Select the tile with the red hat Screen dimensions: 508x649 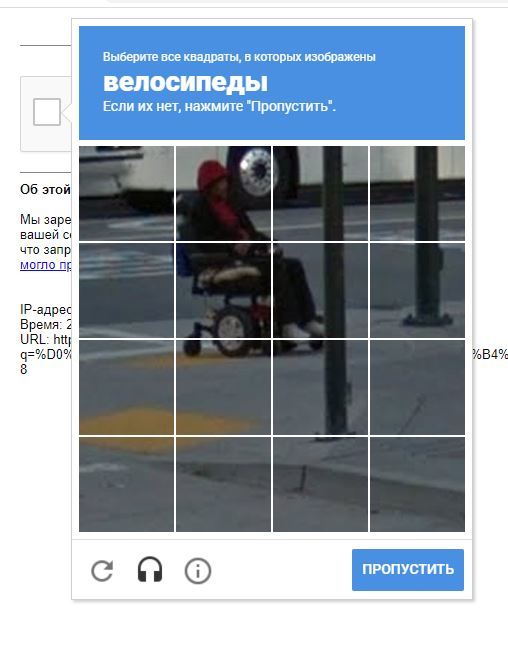224,193
